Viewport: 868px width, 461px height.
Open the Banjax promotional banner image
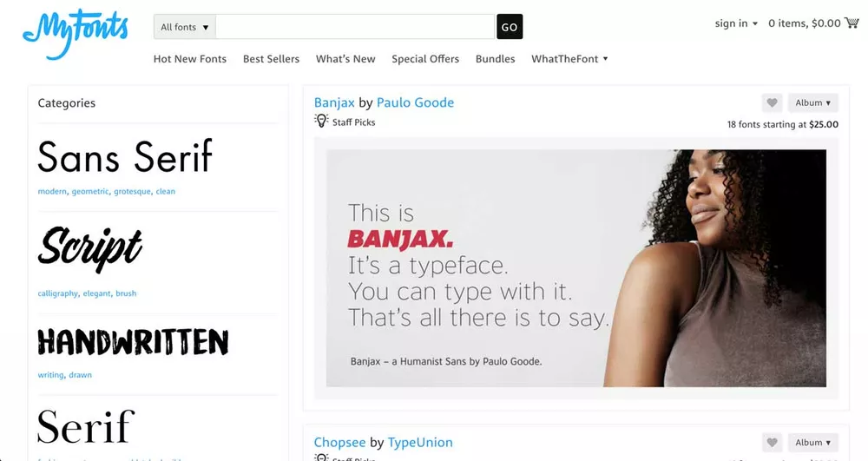click(575, 268)
